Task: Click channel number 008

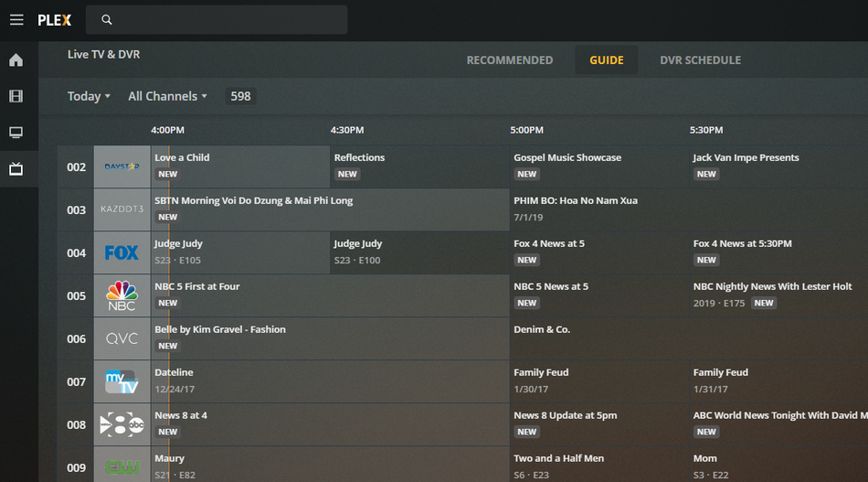Action: point(76,424)
